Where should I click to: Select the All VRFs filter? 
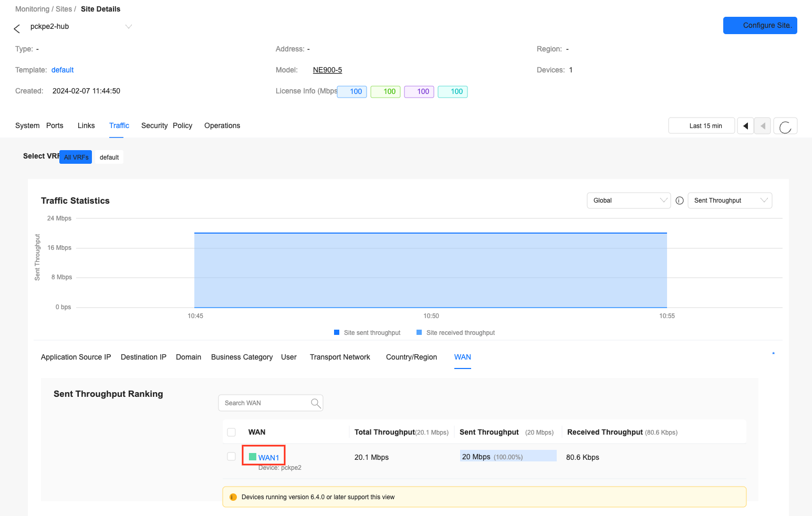pyautogui.click(x=76, y=157)
